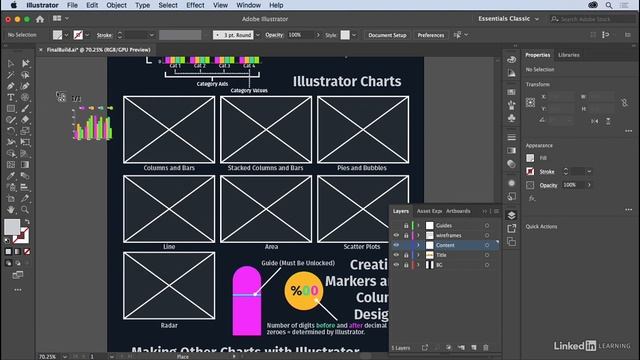Toggle lock on the BG layer

pos(406,264)
